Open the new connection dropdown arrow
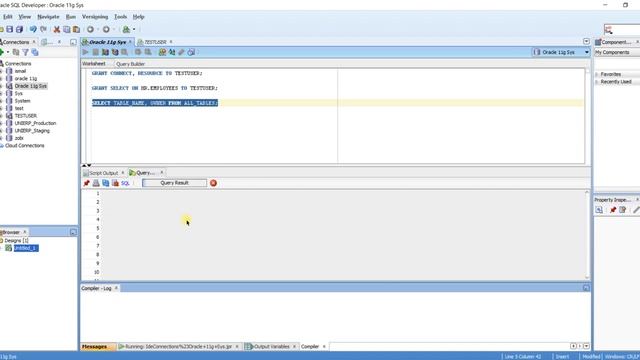640x360 pixels. click(8, 52)
